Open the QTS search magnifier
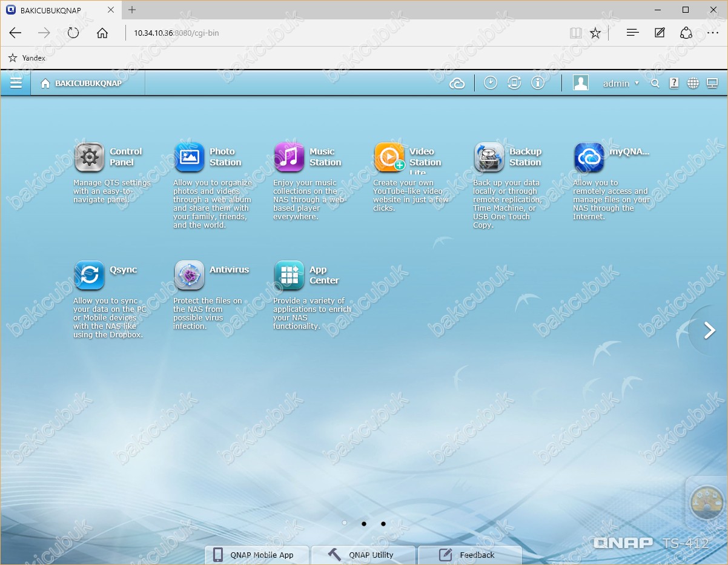The image size is (728, 565). 655,84
